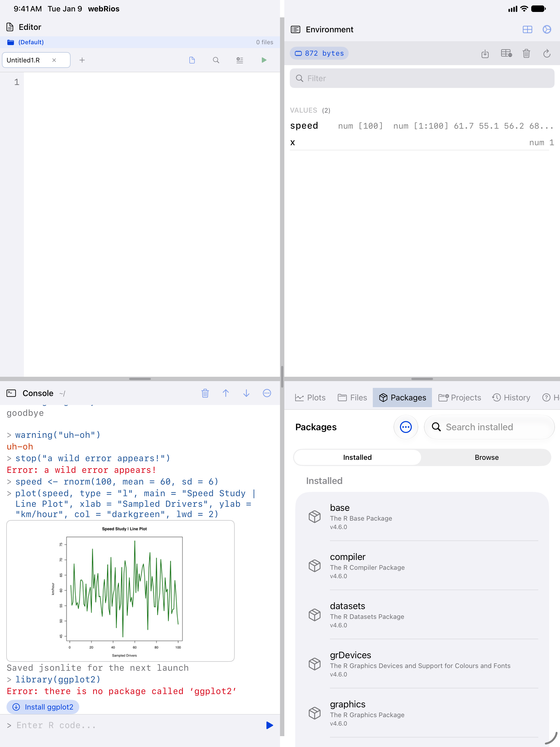
Task: Open the editor search magnifier icon
Action: (x=216, y=60)
